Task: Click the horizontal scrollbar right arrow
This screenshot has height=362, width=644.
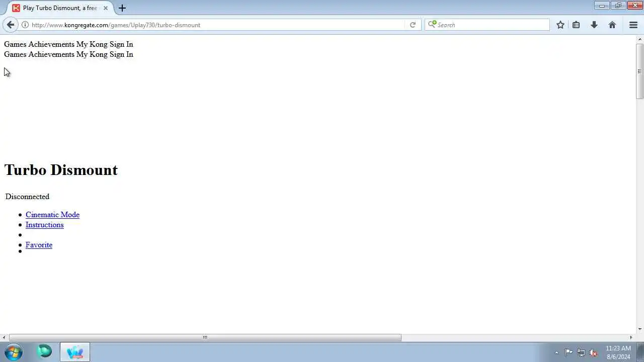Action: pyautogui.click(x=631, y=337)
